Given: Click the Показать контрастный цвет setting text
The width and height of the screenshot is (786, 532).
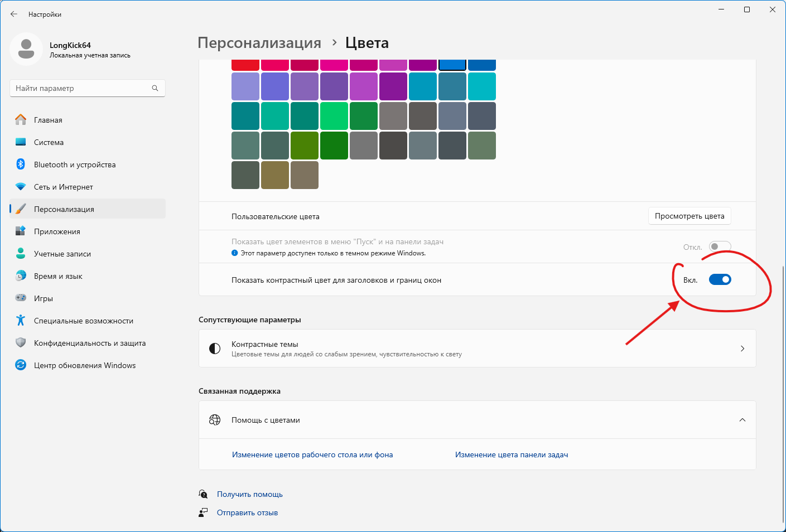Looking at the screenshot, I should coord(336,280).
